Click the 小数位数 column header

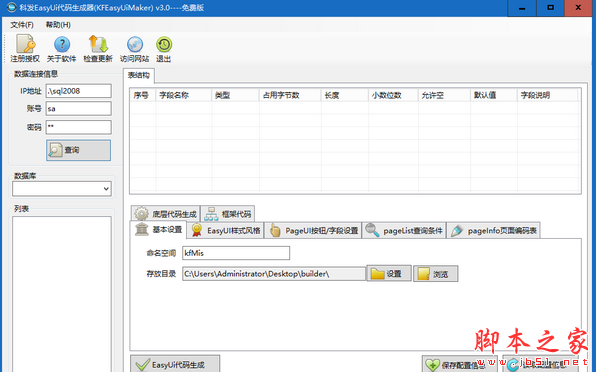393,95
